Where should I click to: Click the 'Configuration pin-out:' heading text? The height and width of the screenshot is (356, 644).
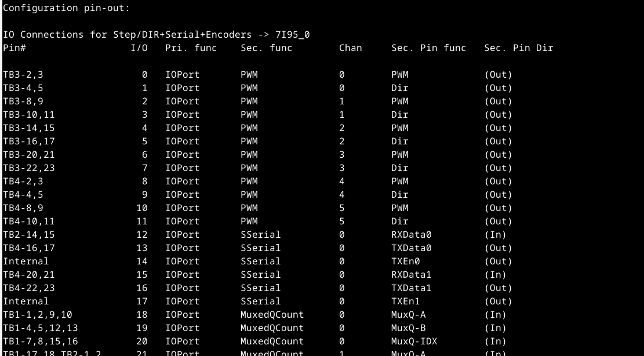(66, 8)
